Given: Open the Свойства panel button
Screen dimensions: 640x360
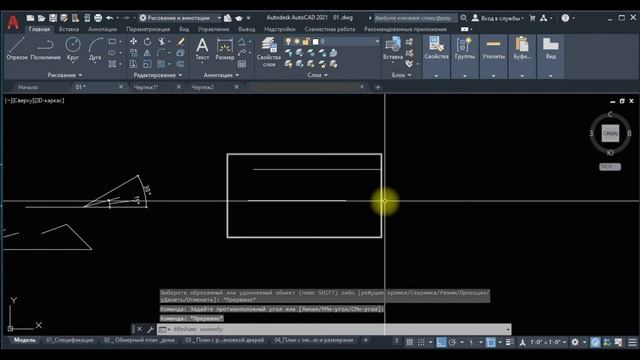Looking at the screenshot, I should point(436,56).
